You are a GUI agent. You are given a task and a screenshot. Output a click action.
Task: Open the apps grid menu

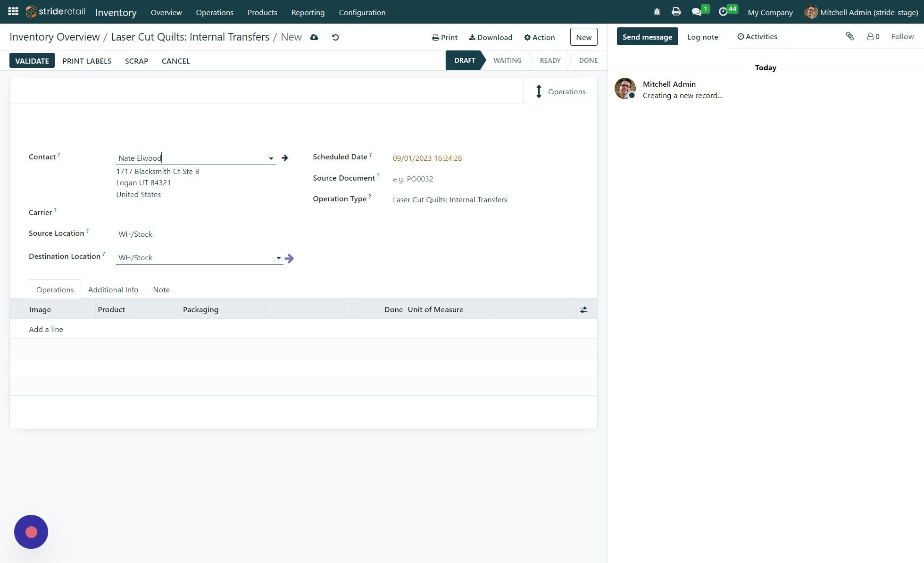(x=13, y=11)
